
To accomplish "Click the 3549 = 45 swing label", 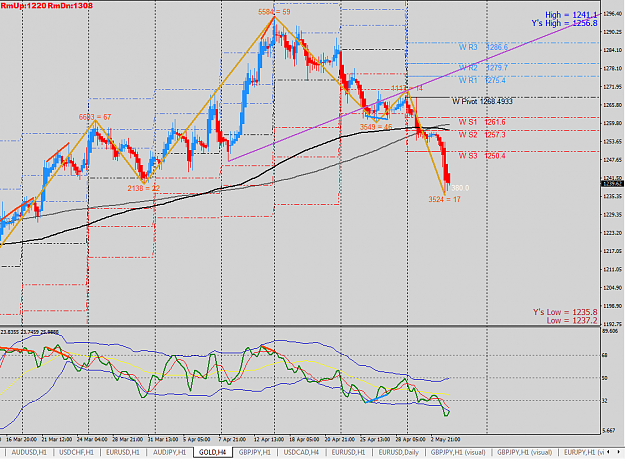I will 376,127.
